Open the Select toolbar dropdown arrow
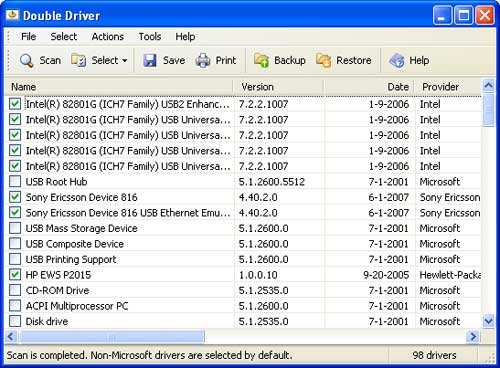Image resolution: width=500 pixels, height=368 pixels. pos(125,61)
